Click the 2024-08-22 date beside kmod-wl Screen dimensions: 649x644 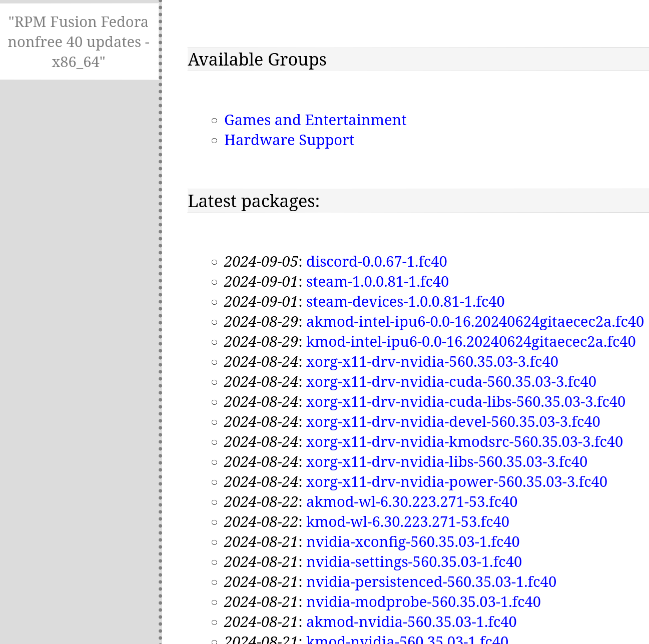tap(261, 522)
